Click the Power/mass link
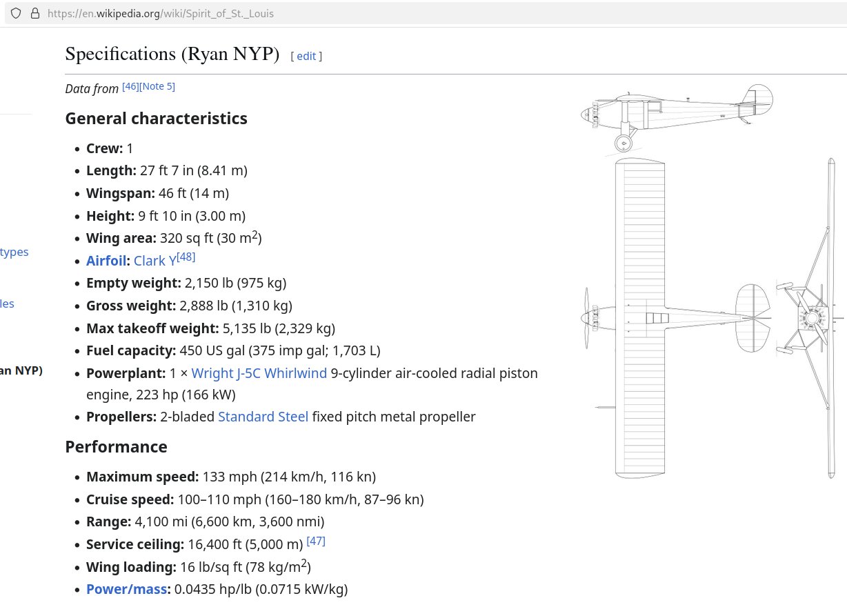 point(126,589)
